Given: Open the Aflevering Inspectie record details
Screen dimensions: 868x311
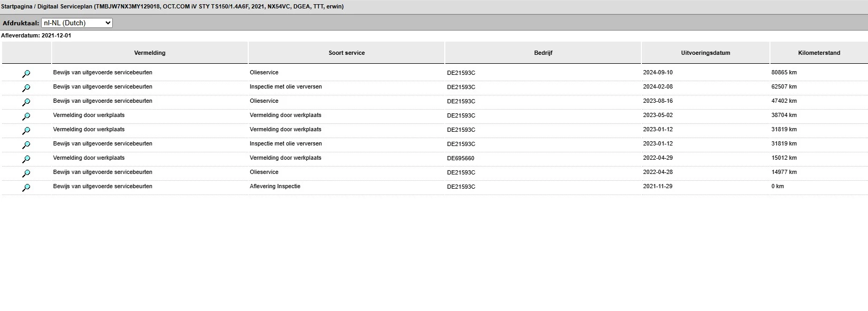Looking at the screenshot, I should click(x=26, y=188).
